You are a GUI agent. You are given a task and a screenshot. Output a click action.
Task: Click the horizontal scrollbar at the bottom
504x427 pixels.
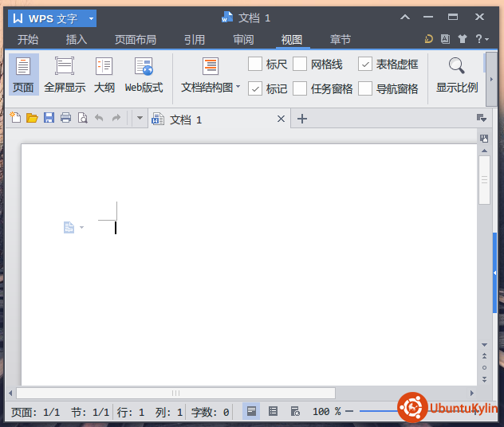point(175,393)
